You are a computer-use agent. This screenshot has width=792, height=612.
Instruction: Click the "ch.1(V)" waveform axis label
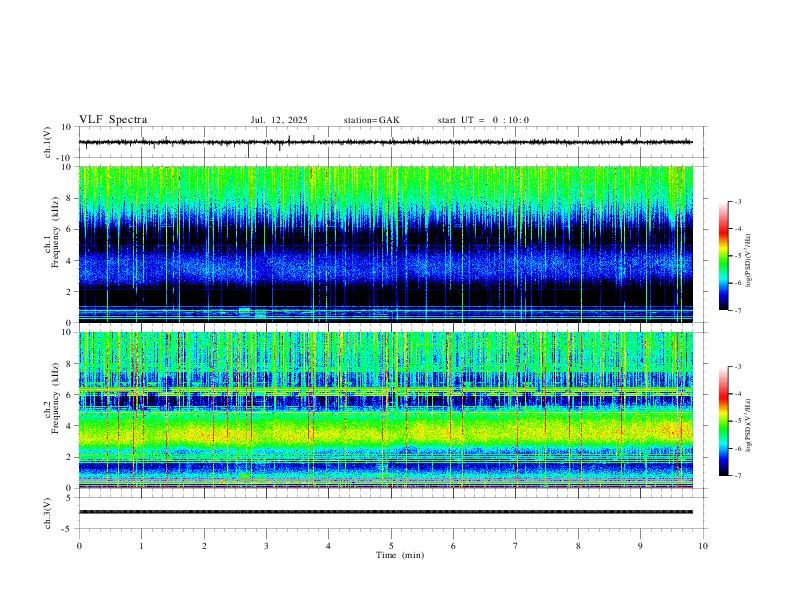click(48, 142)
